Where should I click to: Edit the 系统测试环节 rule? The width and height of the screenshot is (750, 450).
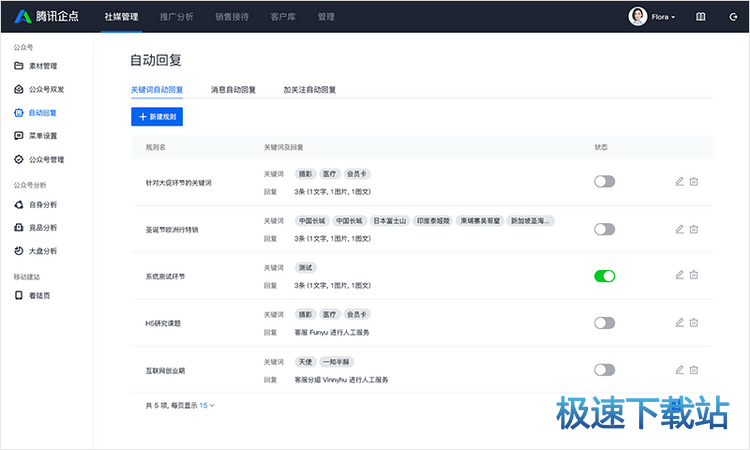click(679, 274)
